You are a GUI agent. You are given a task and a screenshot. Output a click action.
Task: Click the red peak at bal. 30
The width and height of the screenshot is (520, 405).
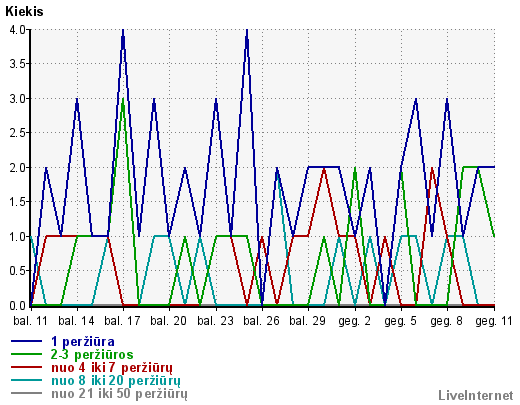click(324, 169)
